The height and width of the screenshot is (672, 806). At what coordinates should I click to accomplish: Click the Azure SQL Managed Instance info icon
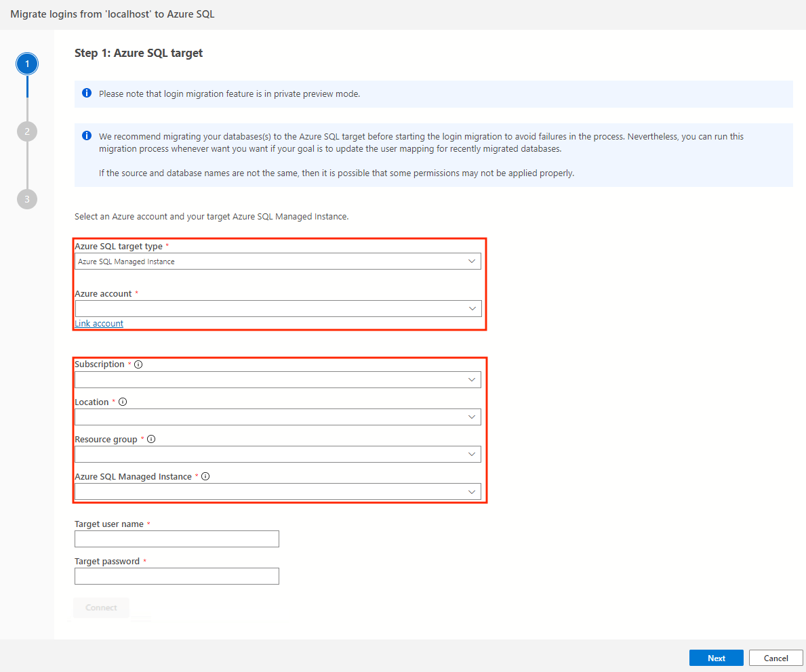tap(205, 476)
